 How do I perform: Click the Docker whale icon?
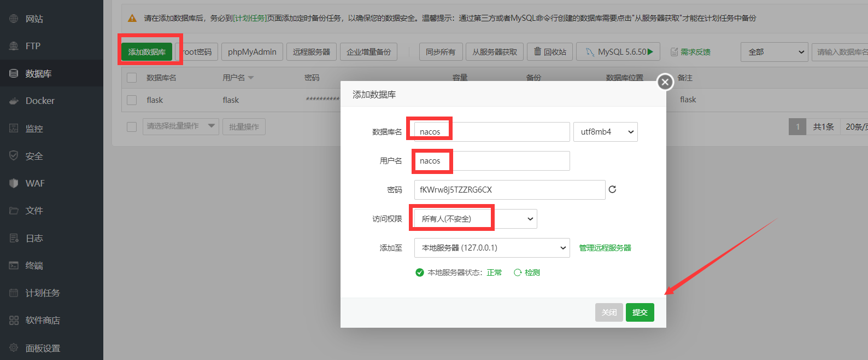[x=14, y=101]
